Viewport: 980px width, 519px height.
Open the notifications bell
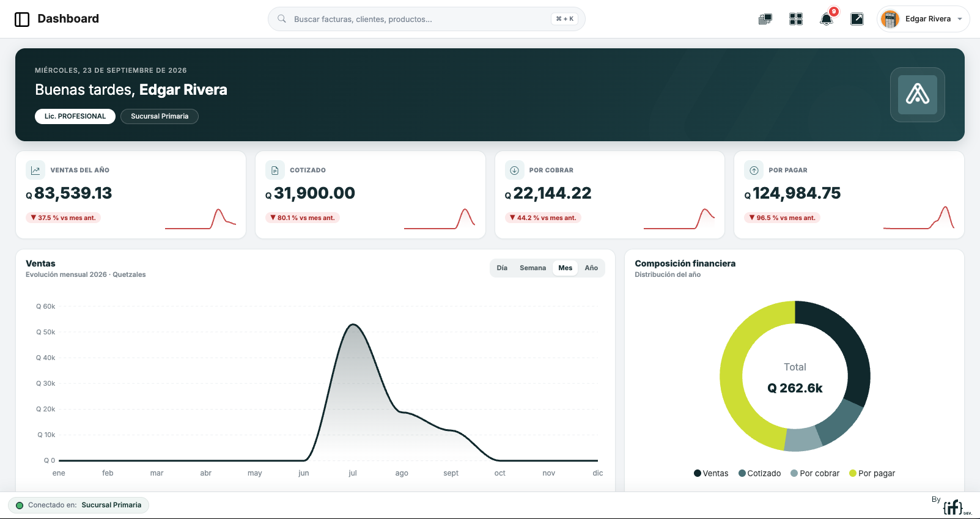pyautogui.click(x=826, y=20)
